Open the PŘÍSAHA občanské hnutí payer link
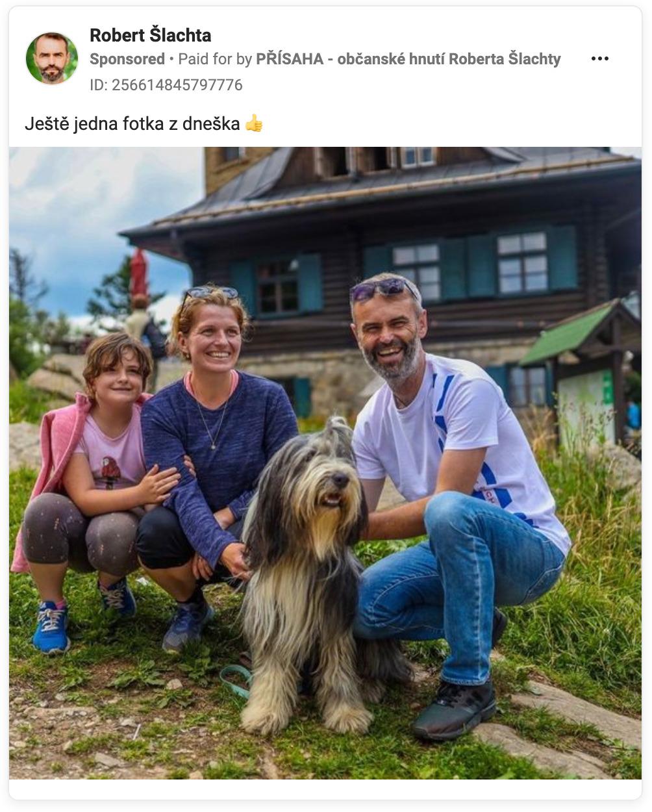 tap(408, 59)
